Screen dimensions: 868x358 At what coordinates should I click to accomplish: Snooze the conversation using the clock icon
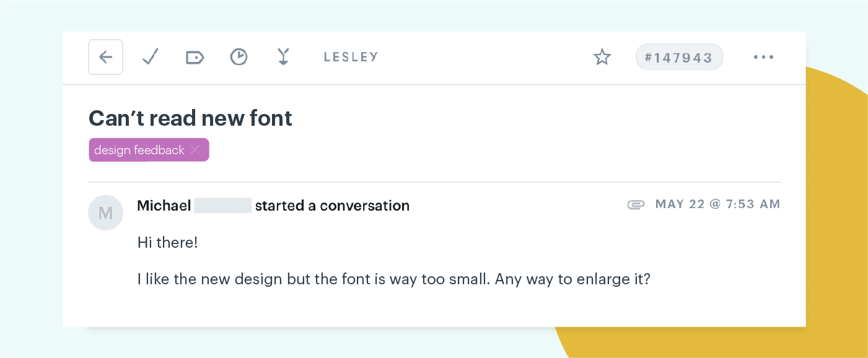(239, 57)
